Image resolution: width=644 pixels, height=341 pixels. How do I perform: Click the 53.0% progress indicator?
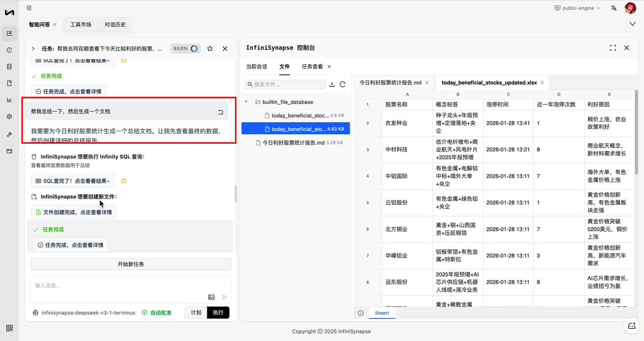tap(185, 49)
